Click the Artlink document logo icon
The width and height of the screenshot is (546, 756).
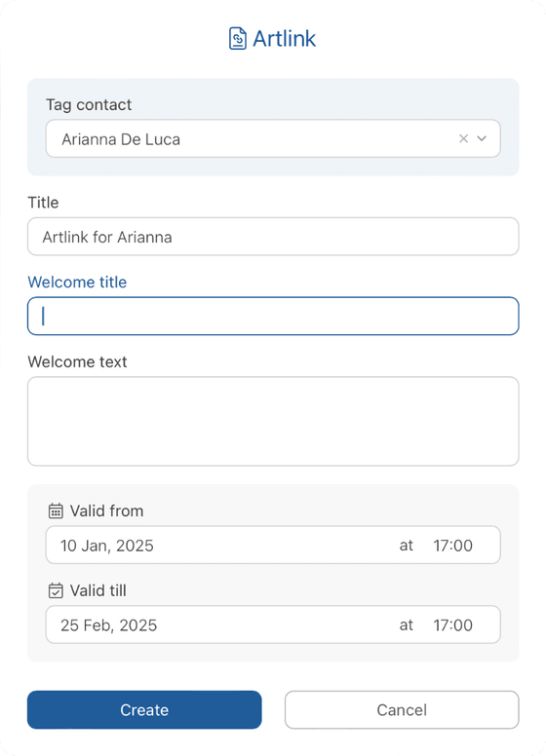tap(237, 39)
